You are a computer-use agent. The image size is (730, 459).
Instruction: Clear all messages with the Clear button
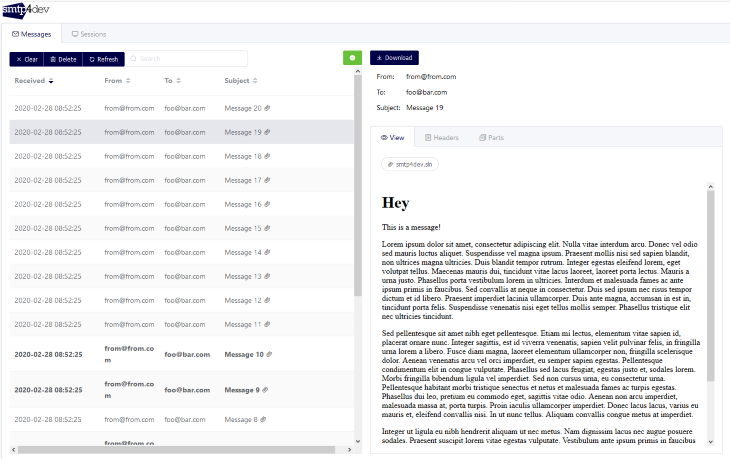[x=27, y=59]
